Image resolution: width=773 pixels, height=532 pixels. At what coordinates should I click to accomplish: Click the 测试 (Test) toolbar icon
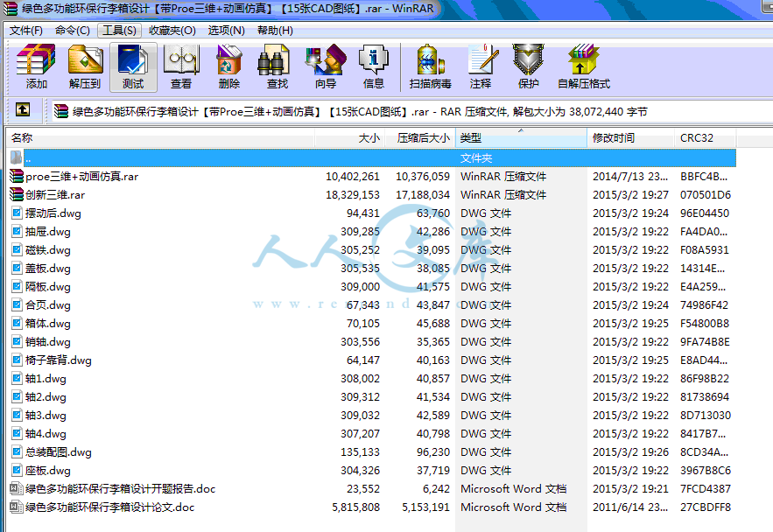pos(133,67)
